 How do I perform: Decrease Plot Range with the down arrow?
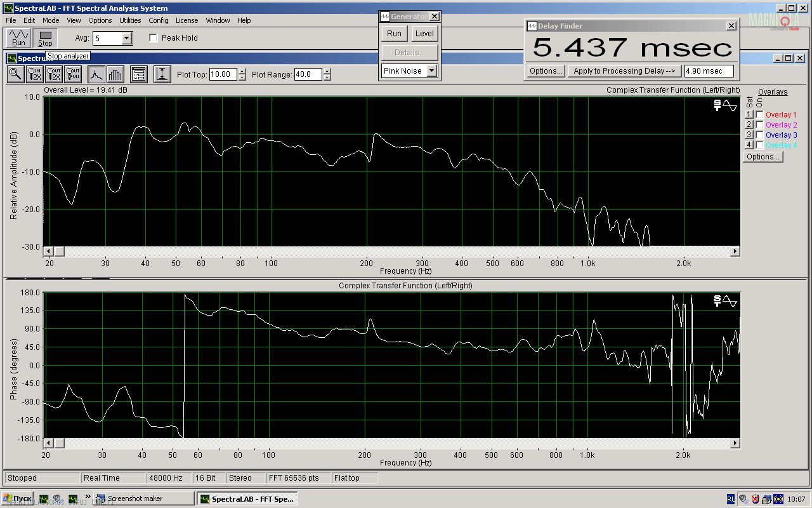(x=327, y=77)
